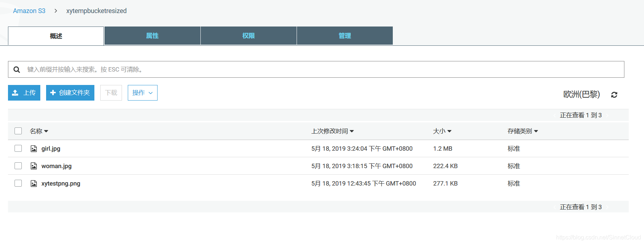Sort by 上次修改时间 column
Image resolution: width=644 pixels, height=244 pixels.
tap(333, 131)
